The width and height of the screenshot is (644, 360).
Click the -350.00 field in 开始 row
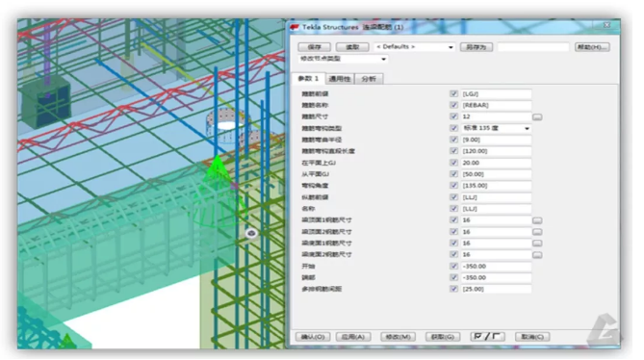coord(496,267)
